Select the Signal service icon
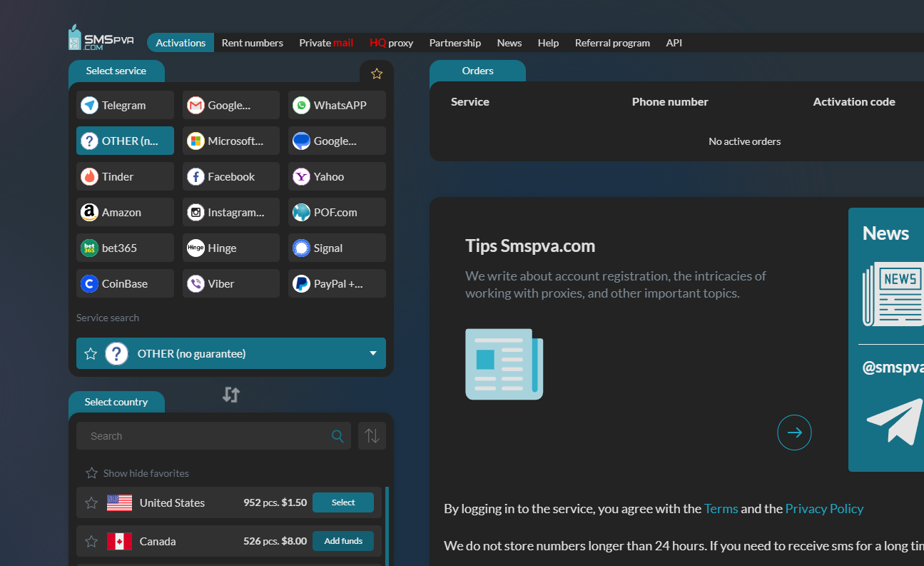 click(301, 248)
